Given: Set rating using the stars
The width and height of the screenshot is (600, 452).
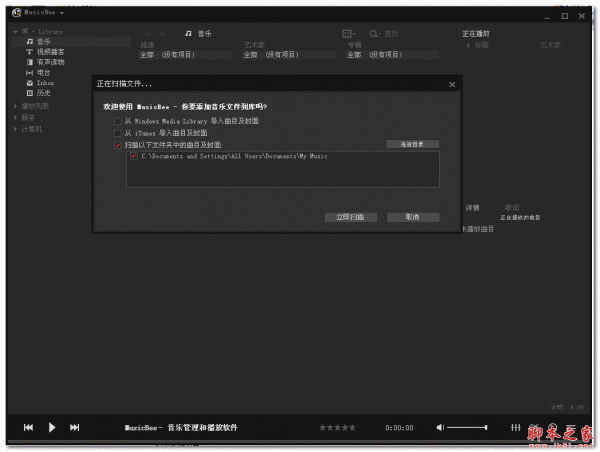Looking at the screenshot, I should [x=337, y=428].
